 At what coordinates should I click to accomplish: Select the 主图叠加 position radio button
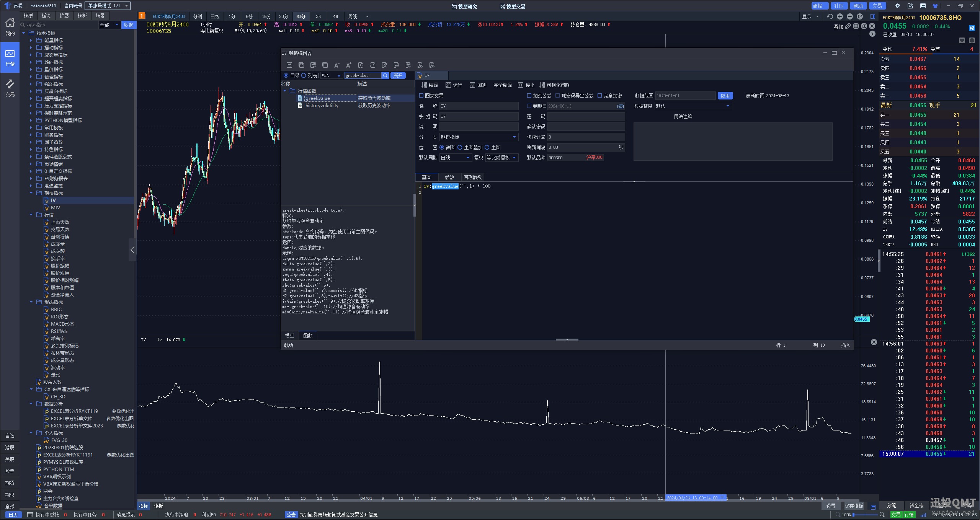pyautogui.click(x=460, y=147)
